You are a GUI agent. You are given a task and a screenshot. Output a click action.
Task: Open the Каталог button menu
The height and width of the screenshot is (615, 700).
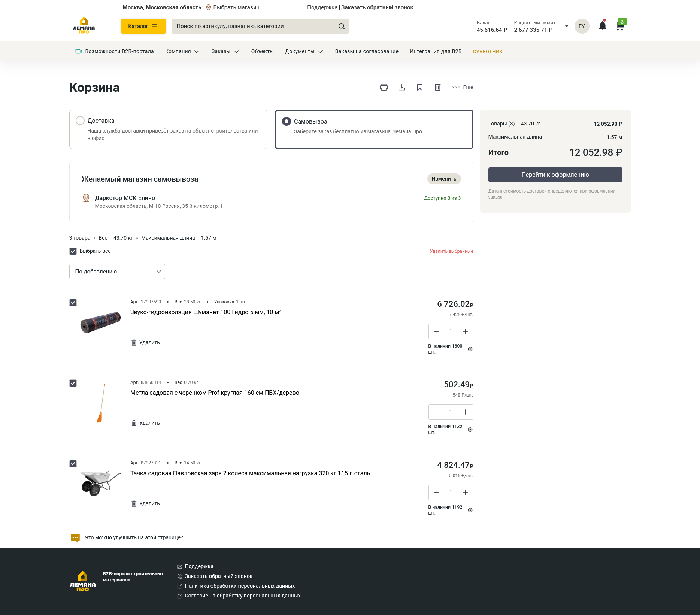[143, 26]
